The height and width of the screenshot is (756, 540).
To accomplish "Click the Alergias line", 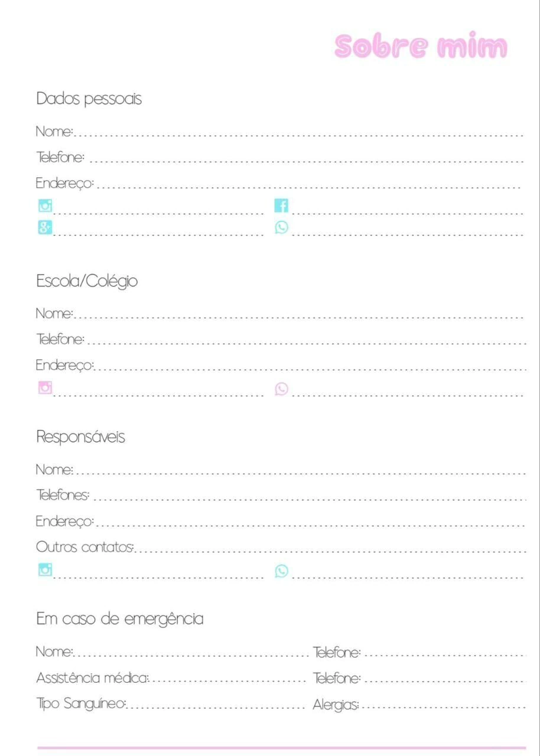I will click(x=419, y=705).
